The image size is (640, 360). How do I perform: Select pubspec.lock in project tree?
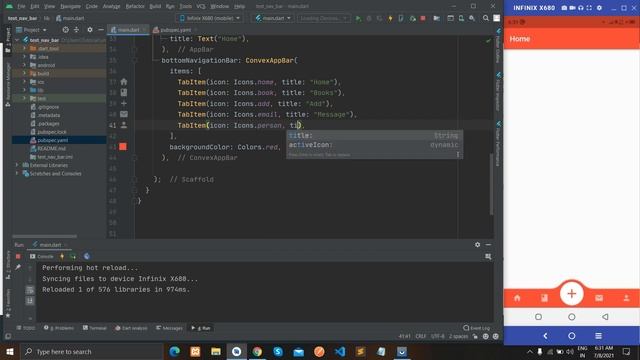click(51, 132)
